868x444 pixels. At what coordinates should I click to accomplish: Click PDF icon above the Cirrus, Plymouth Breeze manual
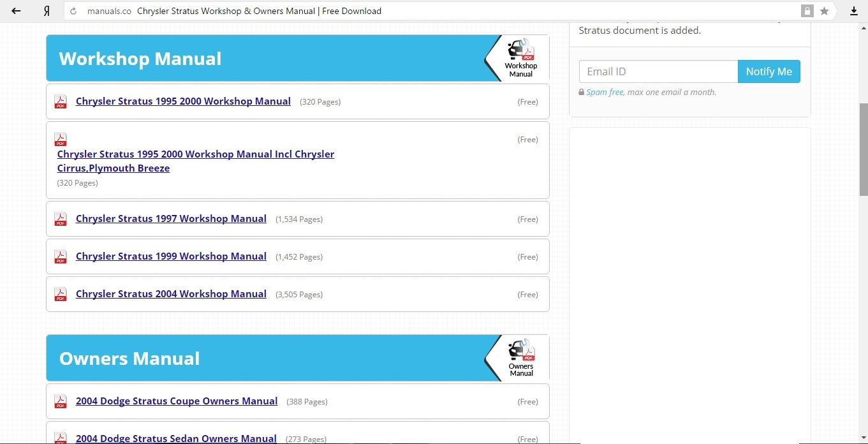[x=61, y=139]
